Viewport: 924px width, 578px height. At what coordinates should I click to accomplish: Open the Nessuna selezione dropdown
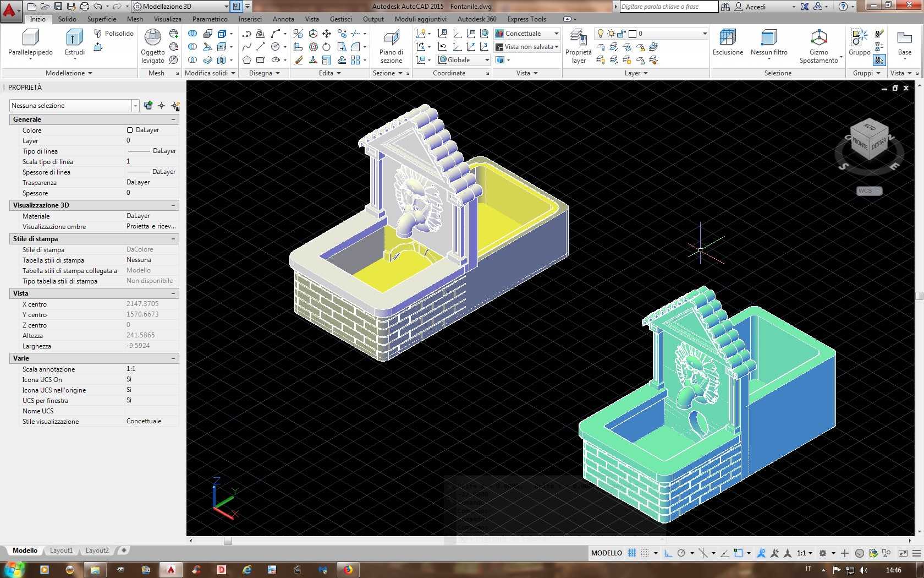pos(74,106)
